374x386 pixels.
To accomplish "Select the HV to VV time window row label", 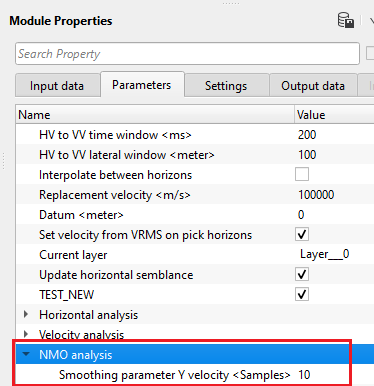I will 115,135.
